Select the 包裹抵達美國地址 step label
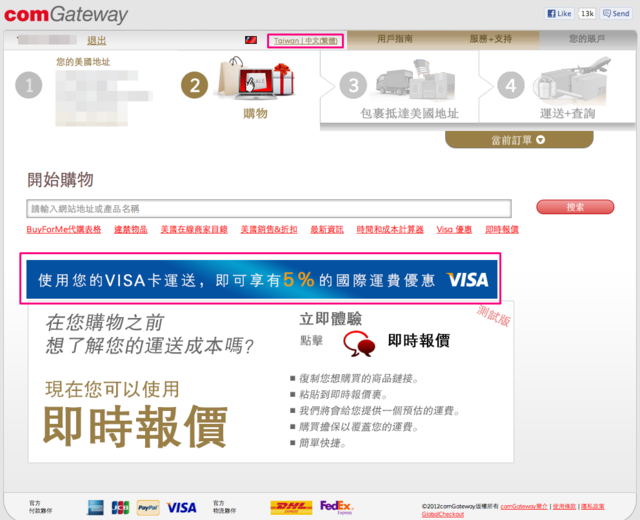The image size is (640, 520). click(x=409, y=113)
